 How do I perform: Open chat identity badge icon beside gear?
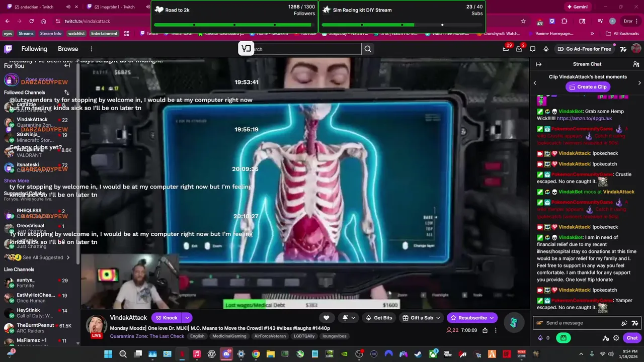point(606,338)
